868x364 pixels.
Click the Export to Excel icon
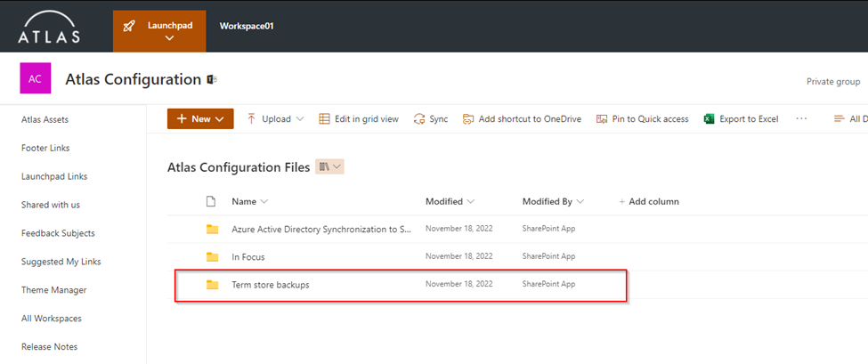(x=710, y=119)
